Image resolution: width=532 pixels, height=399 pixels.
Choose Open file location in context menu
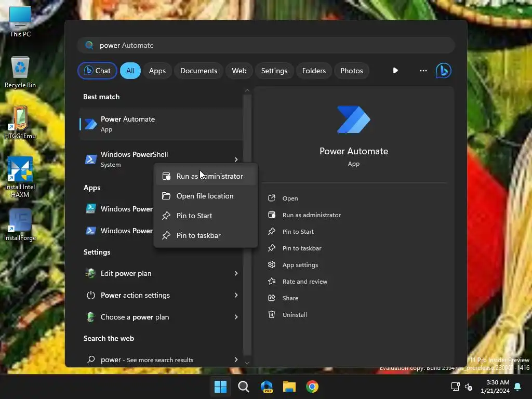206,196
